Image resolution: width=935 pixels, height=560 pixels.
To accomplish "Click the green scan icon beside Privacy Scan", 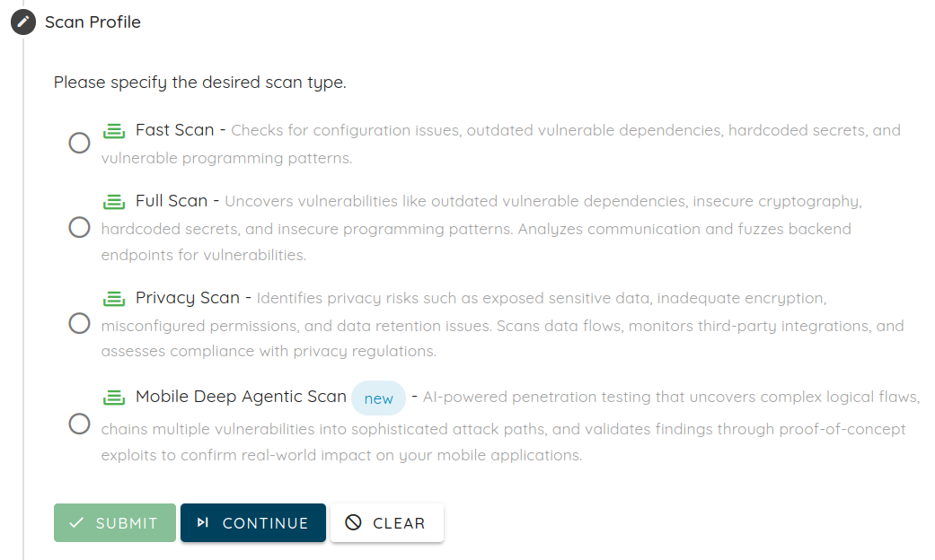I will click(x=114, y=297).
